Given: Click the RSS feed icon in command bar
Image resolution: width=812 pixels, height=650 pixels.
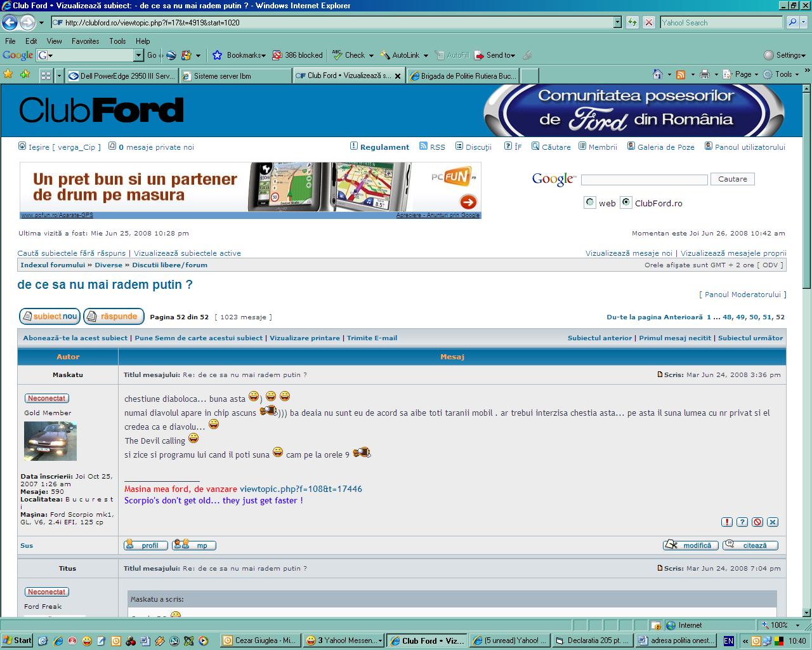Looking at the screenshot, I should [x=681, y=75].
